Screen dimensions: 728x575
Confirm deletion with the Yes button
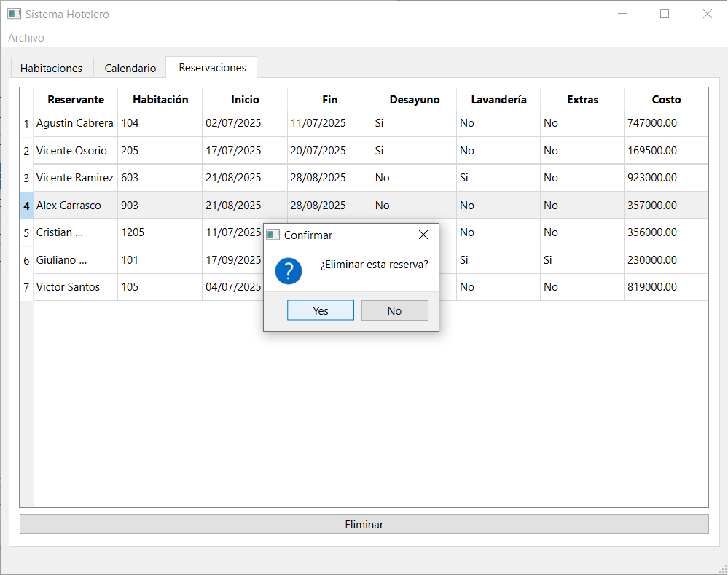(321, 310)
